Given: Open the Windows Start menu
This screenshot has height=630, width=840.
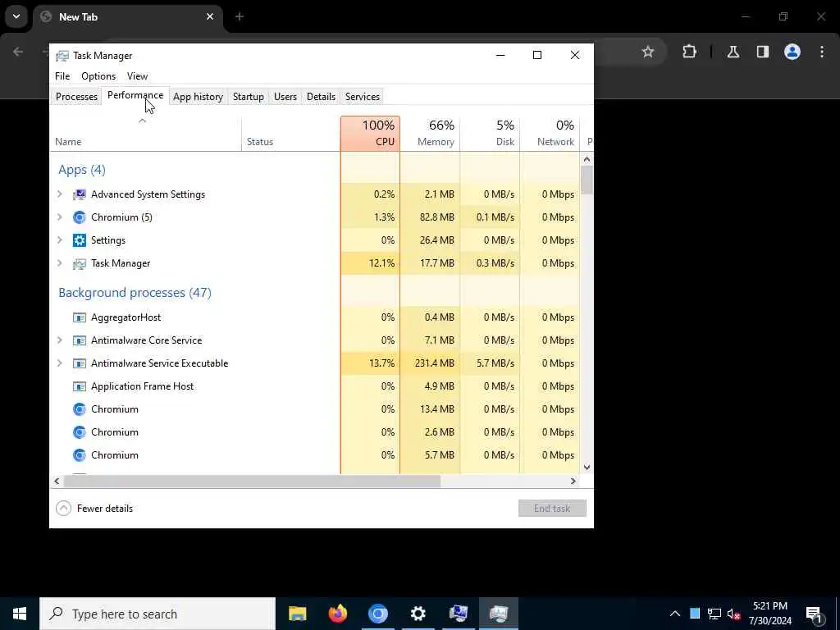Looking at the screenshot, I should point(20,614).
